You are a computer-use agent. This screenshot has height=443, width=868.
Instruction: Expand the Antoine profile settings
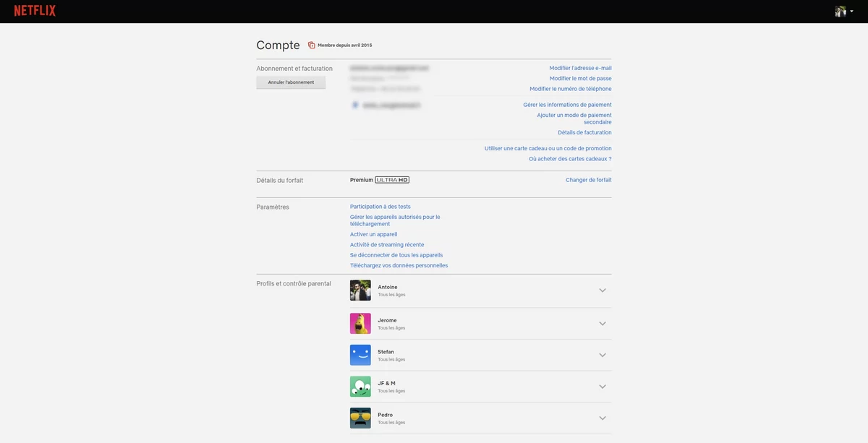[x=603, y=291]
